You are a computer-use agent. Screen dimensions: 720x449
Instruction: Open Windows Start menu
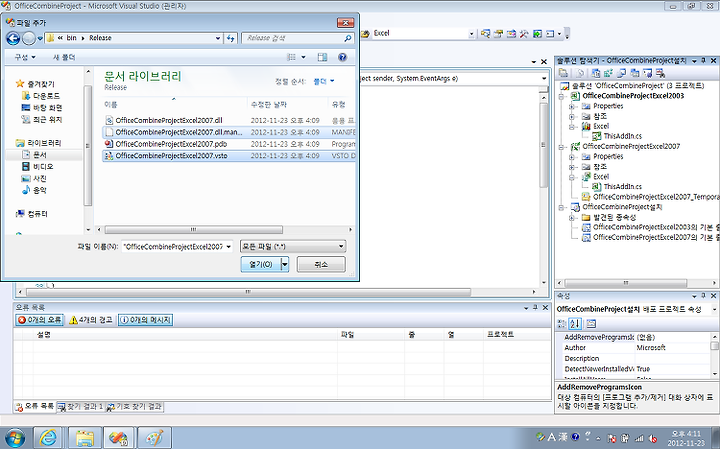[x=14, y=437]
